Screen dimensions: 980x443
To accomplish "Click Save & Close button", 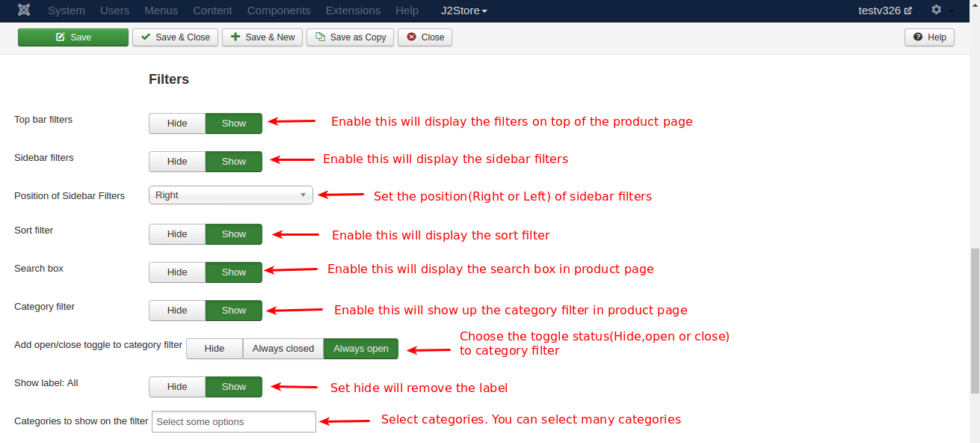I will 176,37.
